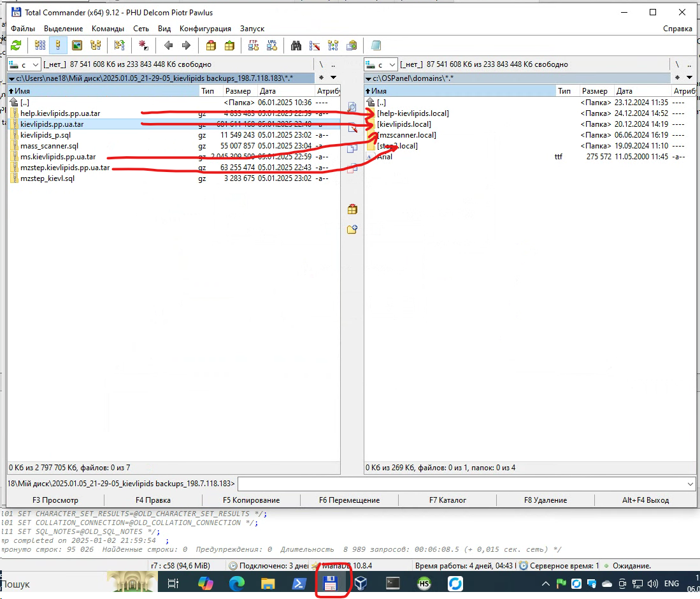Viewport: 700px width, 599px height.
Task: Click the binoculars Search files icon
Action: point(296,45)
